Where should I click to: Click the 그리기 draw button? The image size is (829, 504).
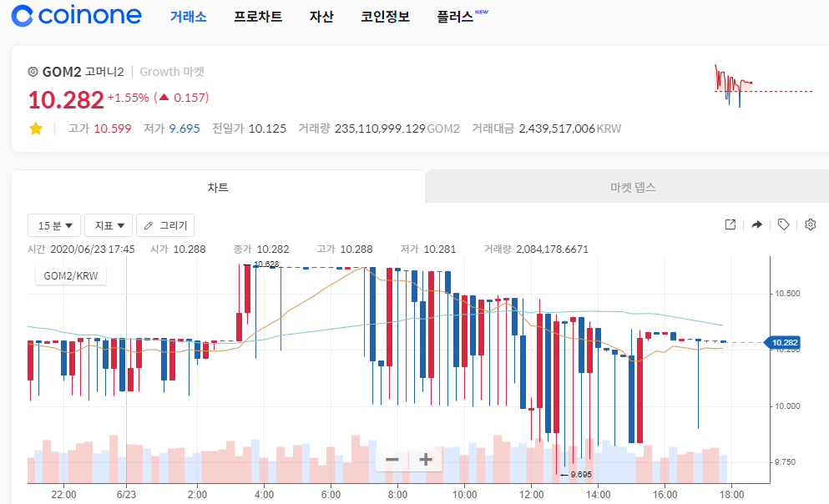click(x=165, y=225)
